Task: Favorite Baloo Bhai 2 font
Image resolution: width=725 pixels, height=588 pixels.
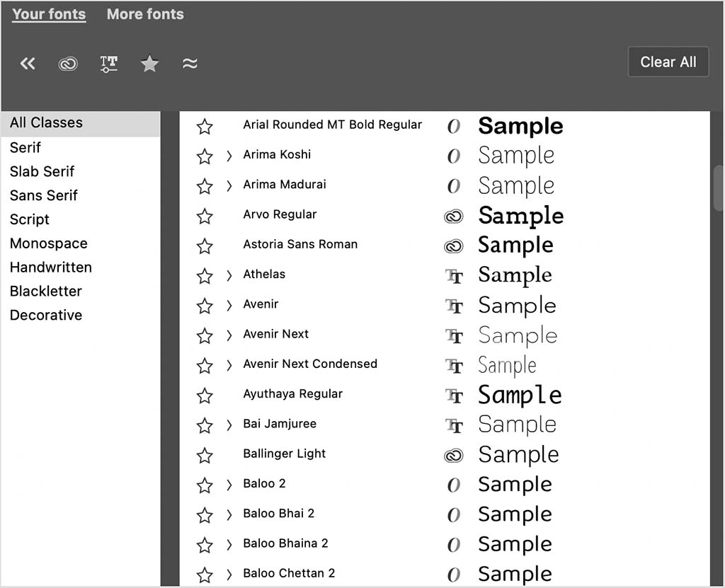Action: point(205,515)
